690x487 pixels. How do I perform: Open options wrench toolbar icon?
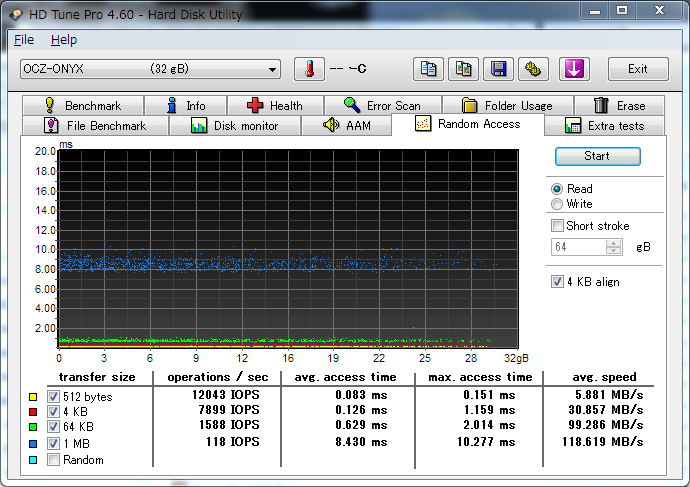(533, 69)
